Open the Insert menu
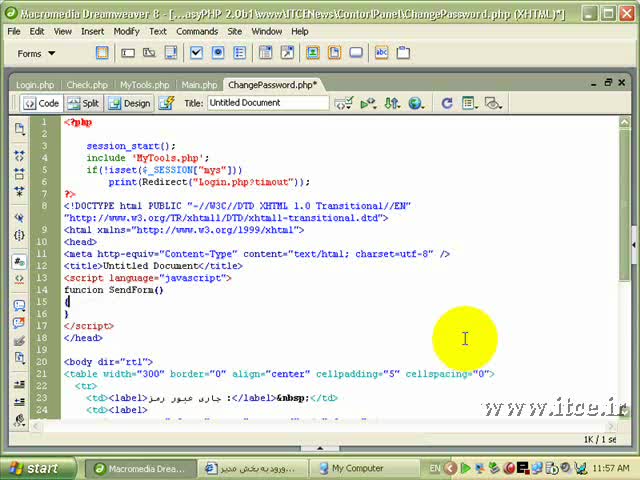This screenshot has width=640, height=480. tap(92, 31)
